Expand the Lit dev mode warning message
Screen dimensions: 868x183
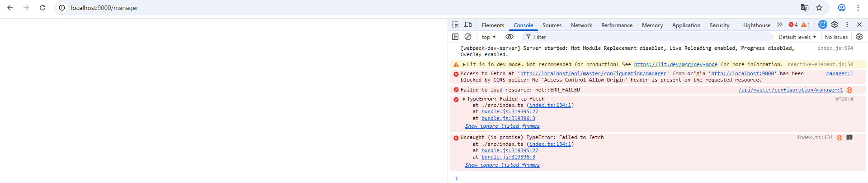pyautogui.click(x=464, y=65)
